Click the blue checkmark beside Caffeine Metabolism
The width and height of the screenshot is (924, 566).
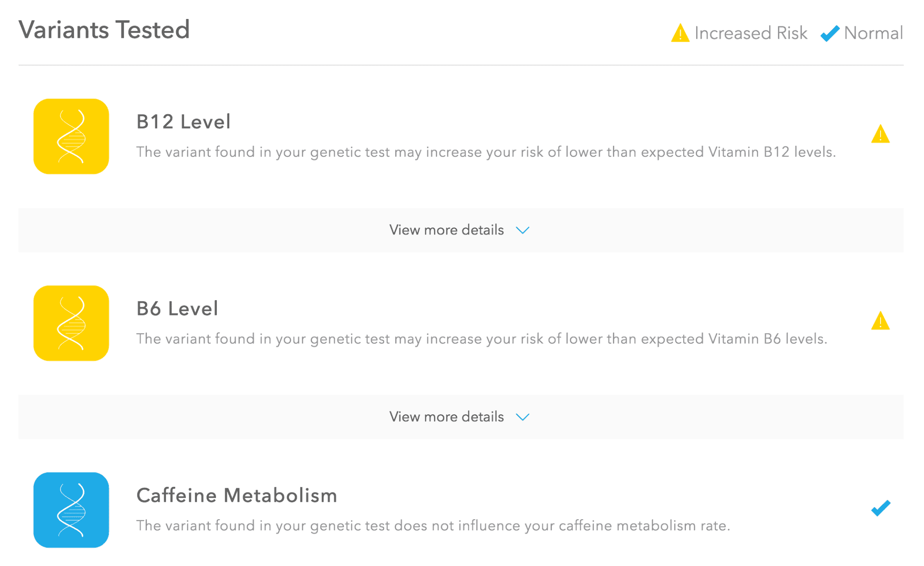point(881,508)
